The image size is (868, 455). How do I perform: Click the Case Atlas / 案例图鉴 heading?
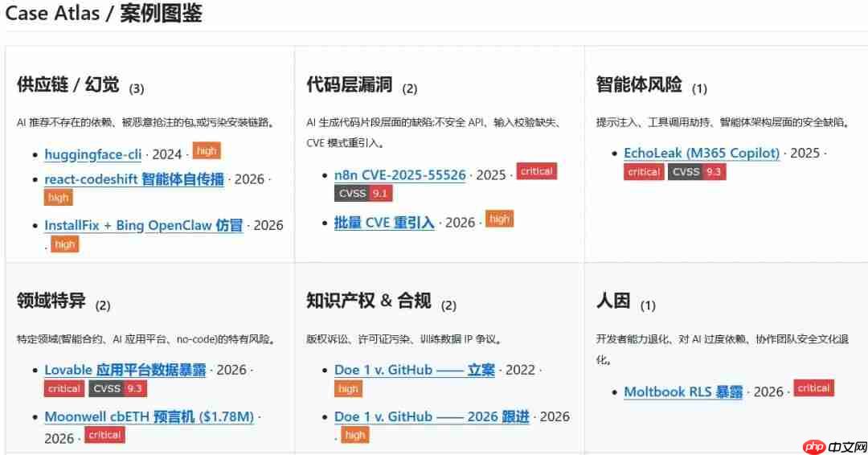click(x=104, y=13)
